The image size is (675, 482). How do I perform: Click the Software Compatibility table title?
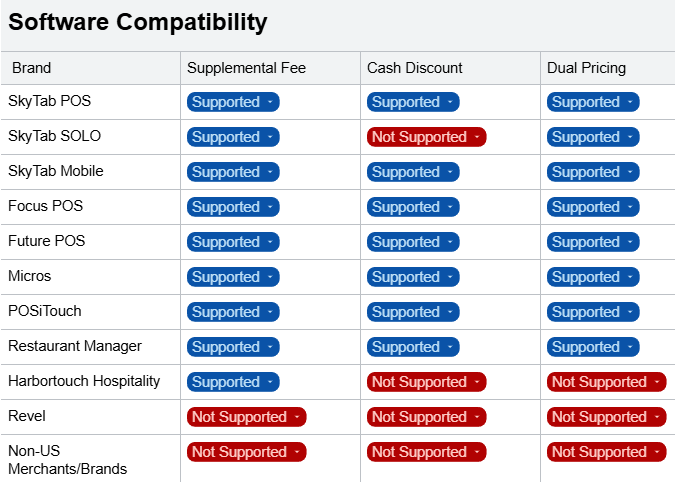click(138, 23)
